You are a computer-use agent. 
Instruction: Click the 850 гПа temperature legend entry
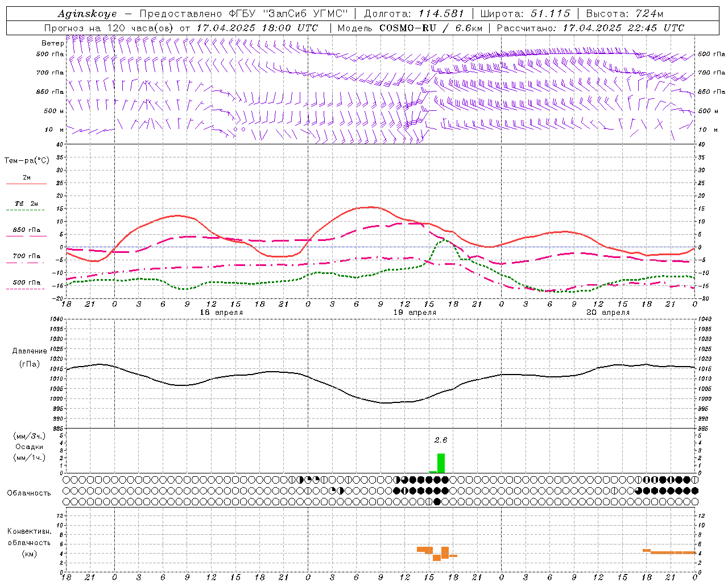27,230
